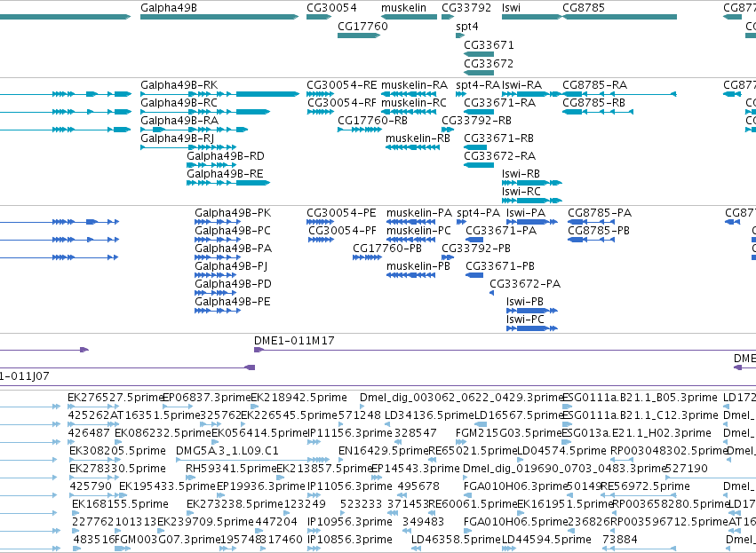Select the EK276527.5prime EST label

[x=116, y=398]
